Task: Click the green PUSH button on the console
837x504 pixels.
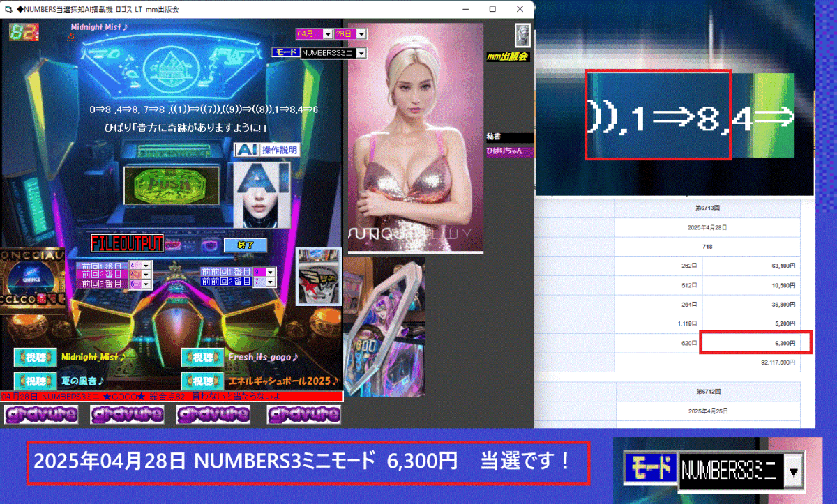Action: click(171, 185)
